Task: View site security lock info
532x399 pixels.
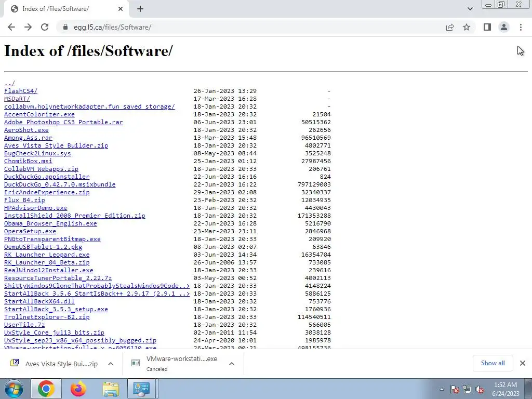Action: tap(65, 27)
